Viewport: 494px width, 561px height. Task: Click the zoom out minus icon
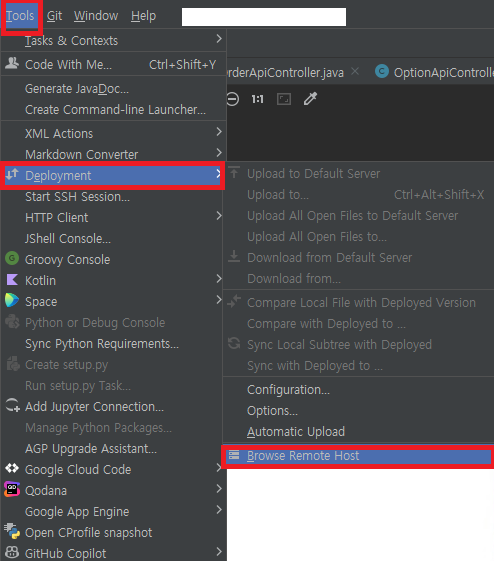click(233, 99)
